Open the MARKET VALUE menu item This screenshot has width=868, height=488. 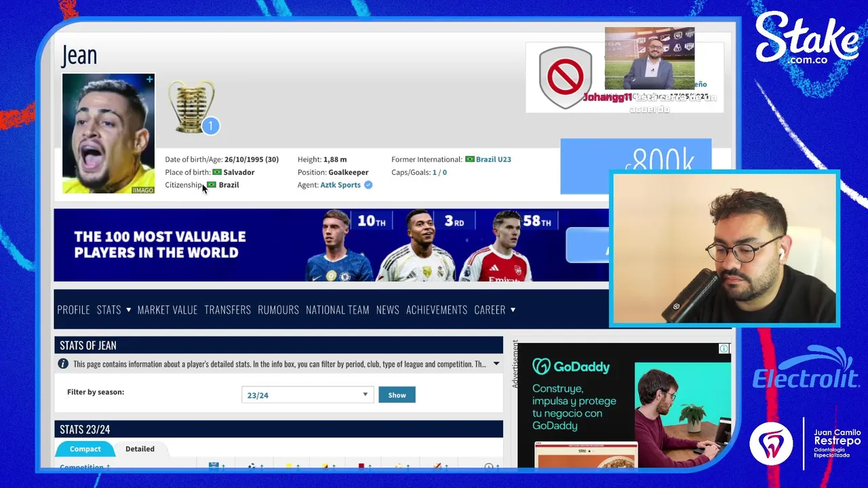167,310
